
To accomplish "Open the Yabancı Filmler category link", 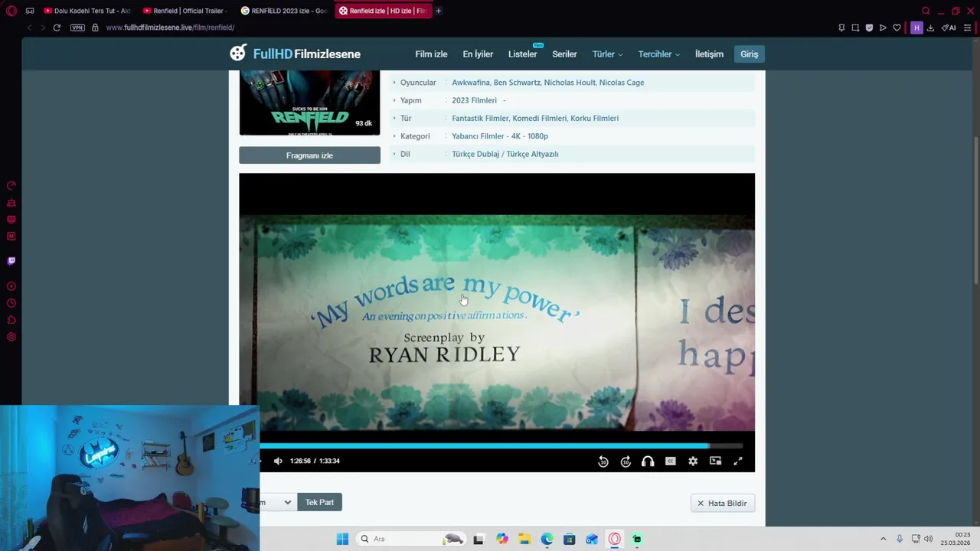I will point(479,136).
